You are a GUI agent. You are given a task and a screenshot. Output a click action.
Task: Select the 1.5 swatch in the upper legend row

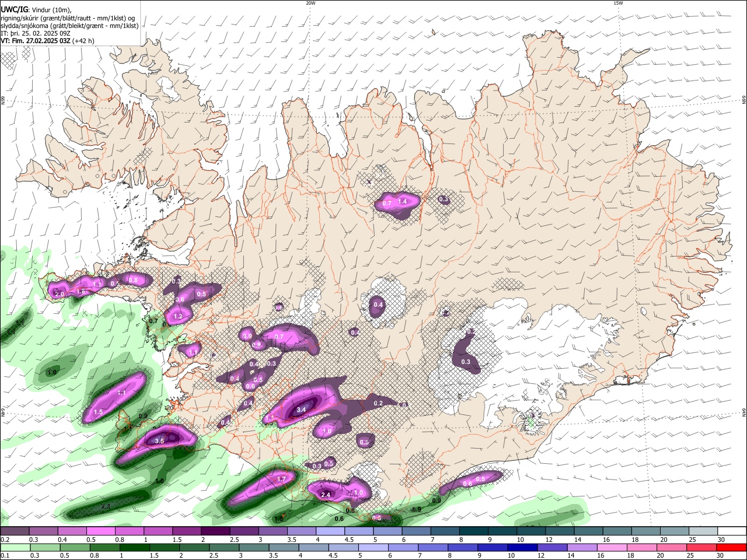(x=186, y=531)
